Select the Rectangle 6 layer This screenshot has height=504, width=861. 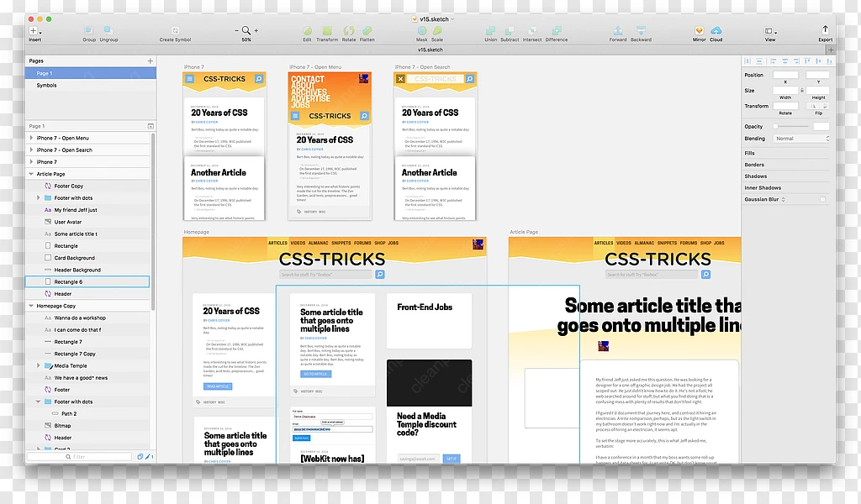(x=87, y=282)
